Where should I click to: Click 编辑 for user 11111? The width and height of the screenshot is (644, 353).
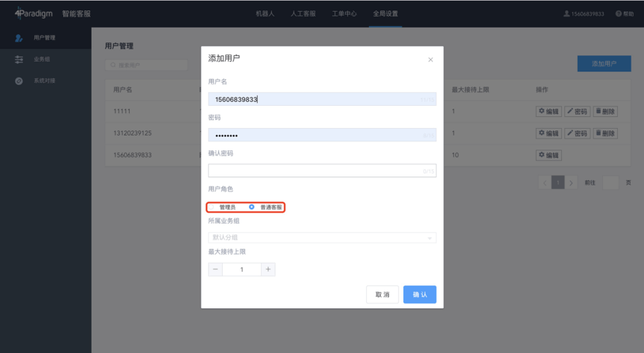[x=549, y=111]
